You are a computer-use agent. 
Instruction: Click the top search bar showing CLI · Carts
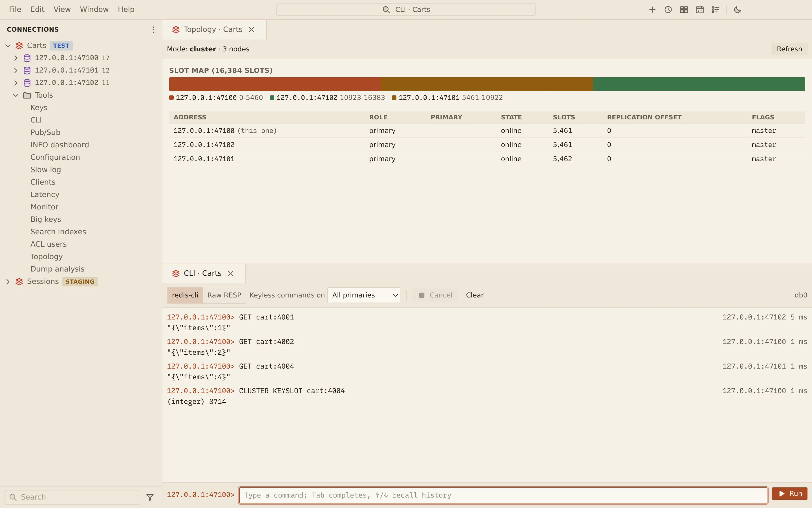tap(406, 9)
